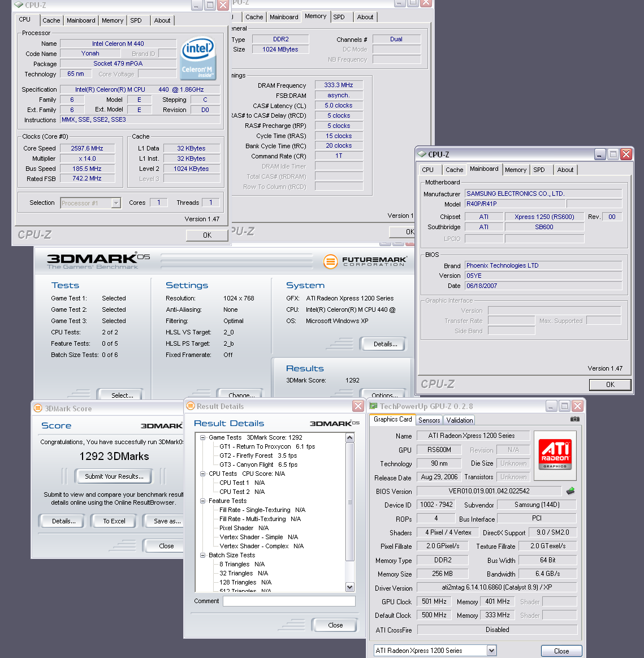
Task: Click the GPU-Z screenshot camera icon
Action: [x=575, y=419]
